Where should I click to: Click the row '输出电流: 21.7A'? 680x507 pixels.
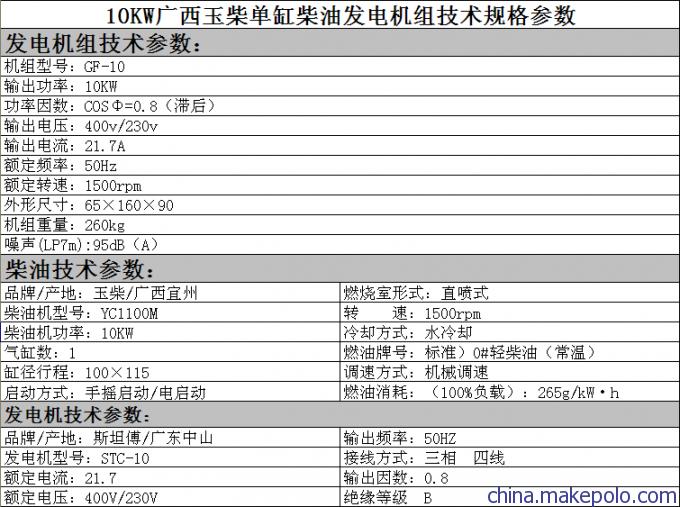(x=340, y=146)
